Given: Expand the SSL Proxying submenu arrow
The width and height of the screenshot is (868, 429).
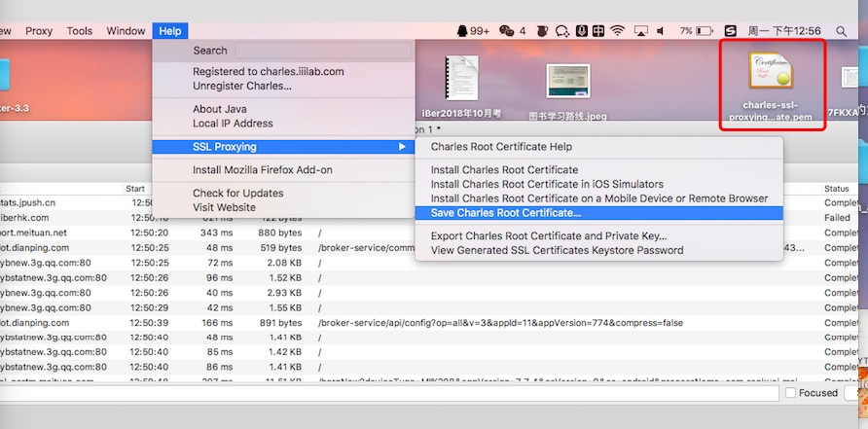Looking at the screenshot, I should 402,147.
